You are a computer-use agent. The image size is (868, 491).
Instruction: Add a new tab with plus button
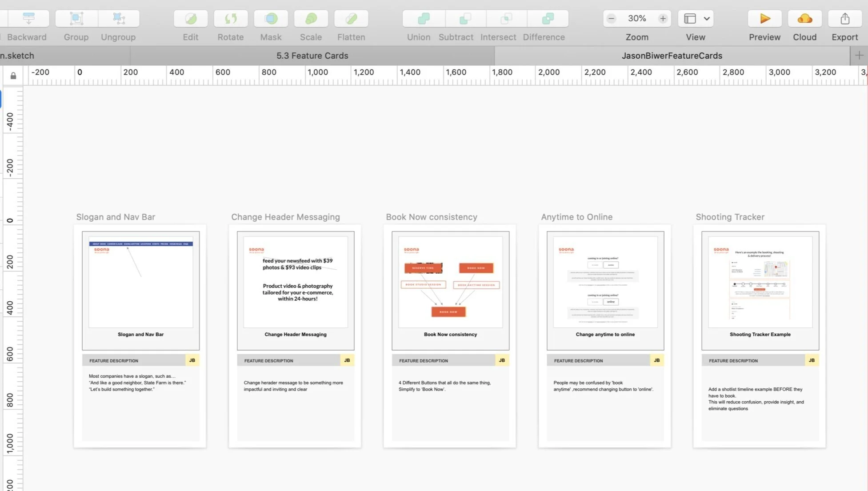pyautogui.click(x=859, y=56)
